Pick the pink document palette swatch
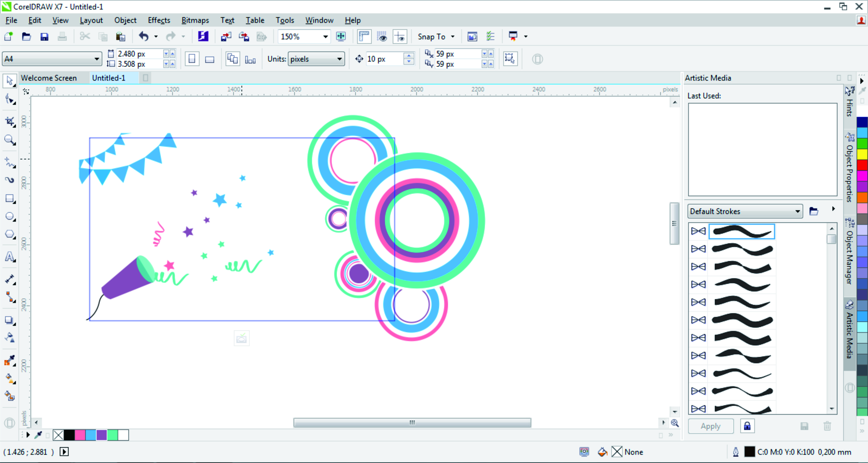The width and height of the screenshot is (868, 463). [x=80, y=435]
